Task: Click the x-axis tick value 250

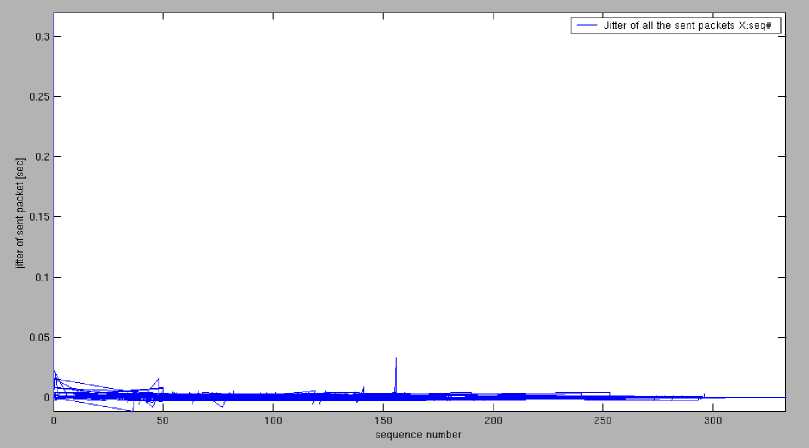Action: point(603,421)
